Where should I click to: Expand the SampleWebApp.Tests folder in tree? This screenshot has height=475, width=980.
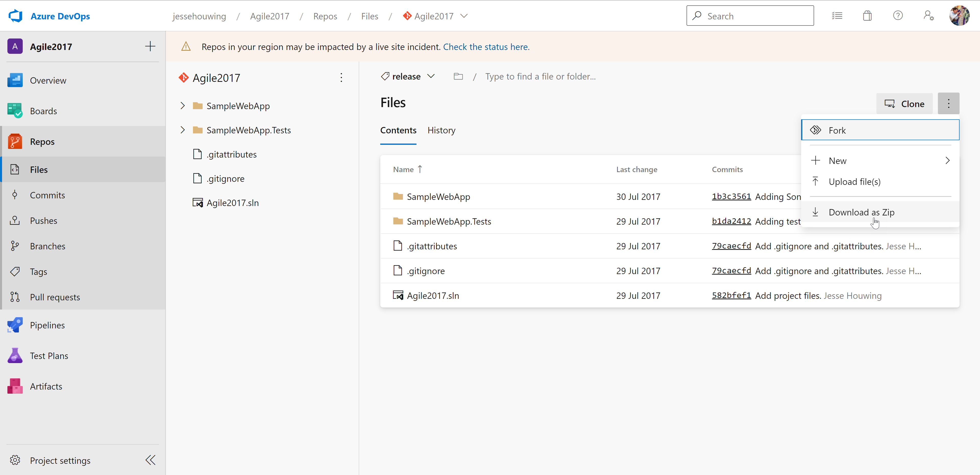tap(183, 130)
